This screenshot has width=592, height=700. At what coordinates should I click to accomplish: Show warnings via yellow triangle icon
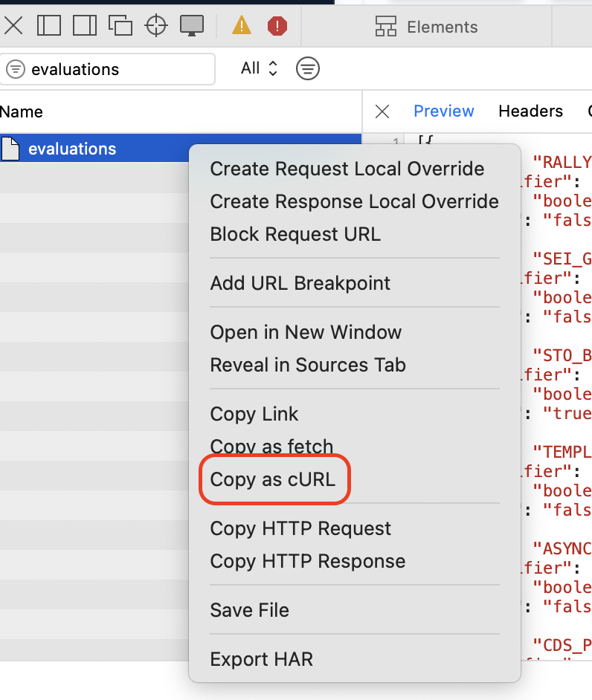point(242,26)
